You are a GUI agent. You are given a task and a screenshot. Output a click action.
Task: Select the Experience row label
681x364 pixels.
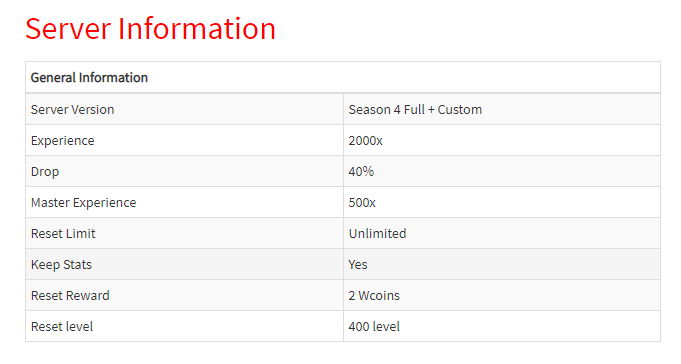[63, 141]
